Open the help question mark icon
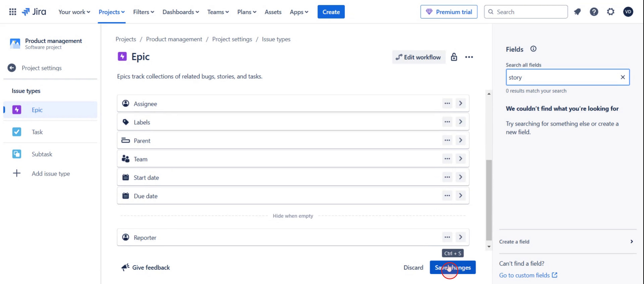This screenshot has height=284, width=644. (x=594, y=12)
